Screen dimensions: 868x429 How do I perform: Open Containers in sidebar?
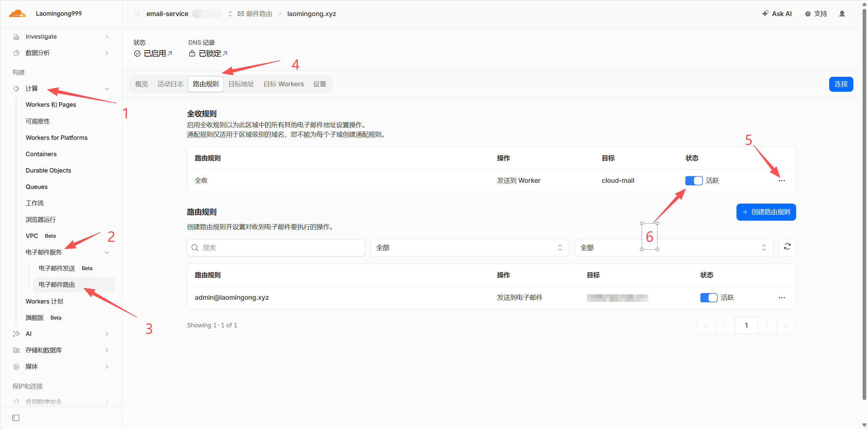(41, 154)
